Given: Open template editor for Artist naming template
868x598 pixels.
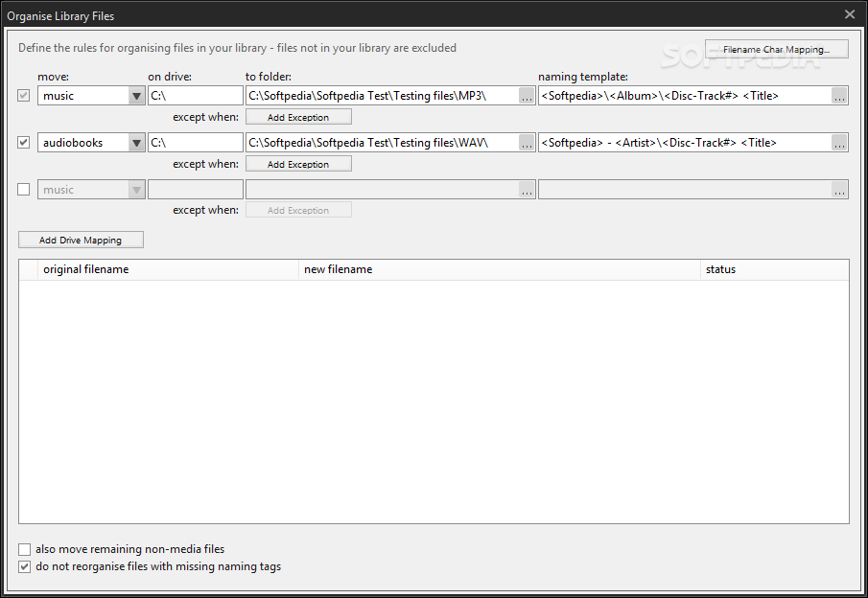Looking at the screenshot, I should point(839,143).
